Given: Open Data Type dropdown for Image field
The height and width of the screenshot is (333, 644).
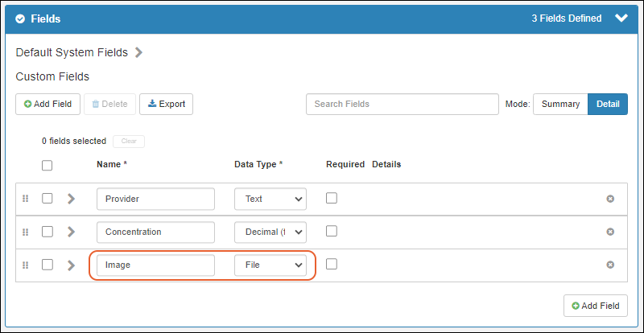Looking at the screenshot, I should (270, 265).
